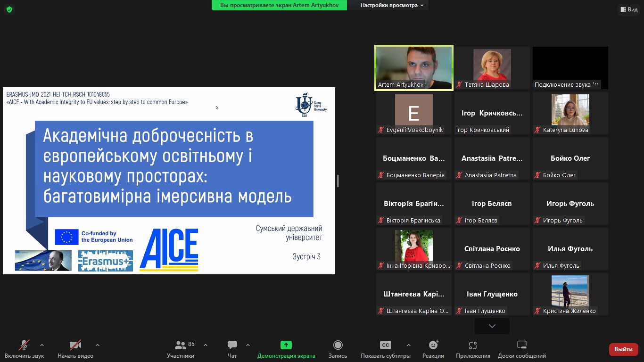Click muted mic icon beside Anastasiia Patretna
Image resolution: width=644 pixels, height=362 pixels.
[460, 175]
